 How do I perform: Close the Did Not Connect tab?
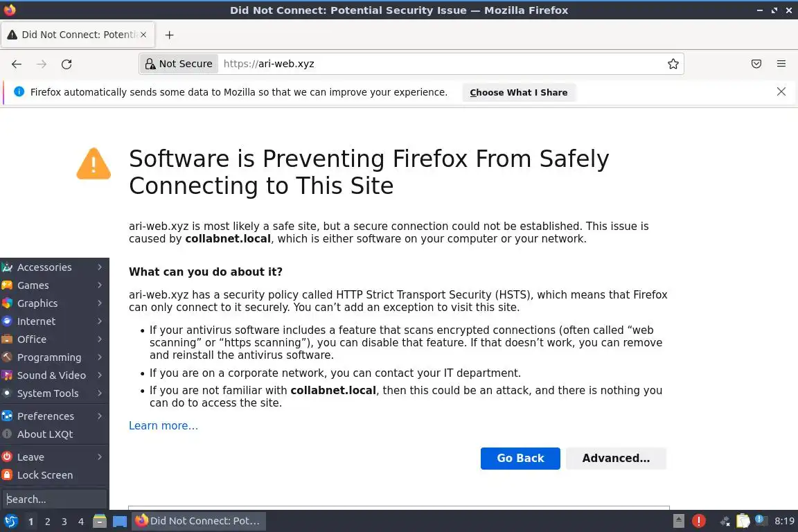tap(143, 35)
